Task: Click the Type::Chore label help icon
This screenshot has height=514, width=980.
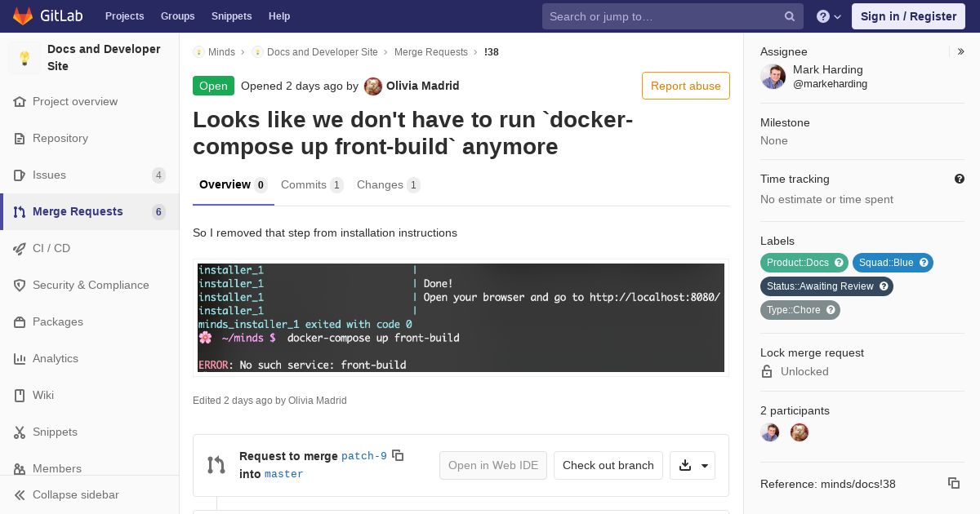Action: click(x=831, y=310)
